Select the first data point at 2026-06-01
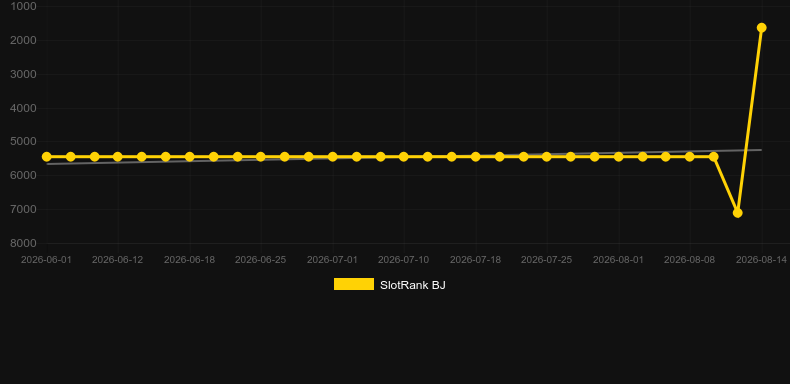This screenshot has width=790, height=384. click(x=46, y=157)
